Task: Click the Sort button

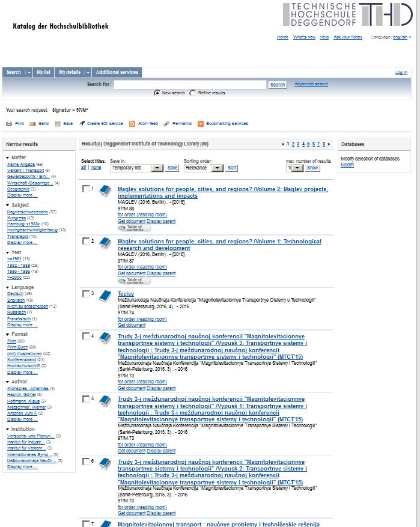Action: click(232, 168)
